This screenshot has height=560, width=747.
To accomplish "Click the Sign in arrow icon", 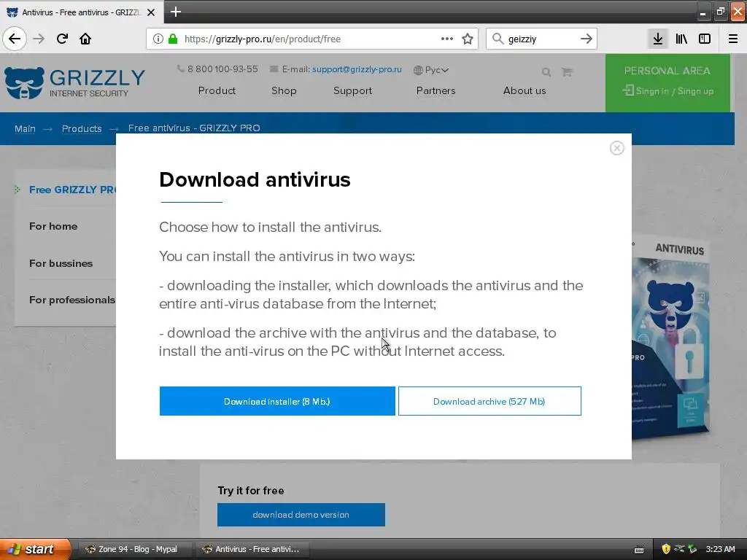I will (x=628, y=90).
